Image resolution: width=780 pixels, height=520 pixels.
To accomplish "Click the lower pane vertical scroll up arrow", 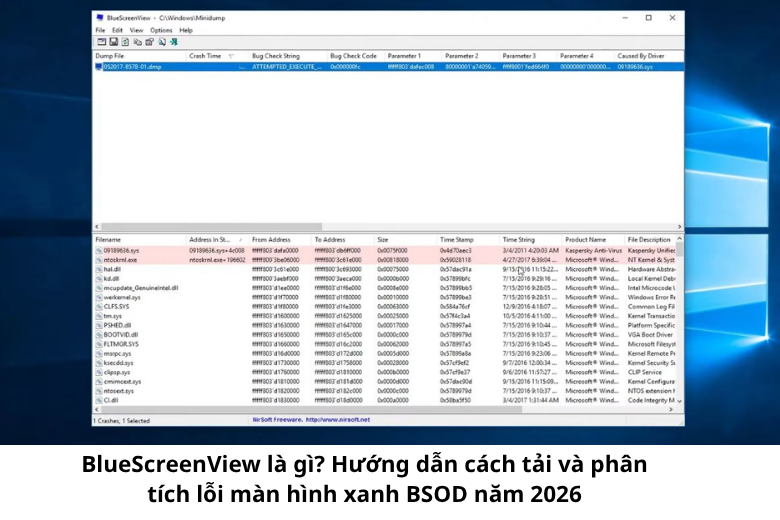I will tap(680, 239).
